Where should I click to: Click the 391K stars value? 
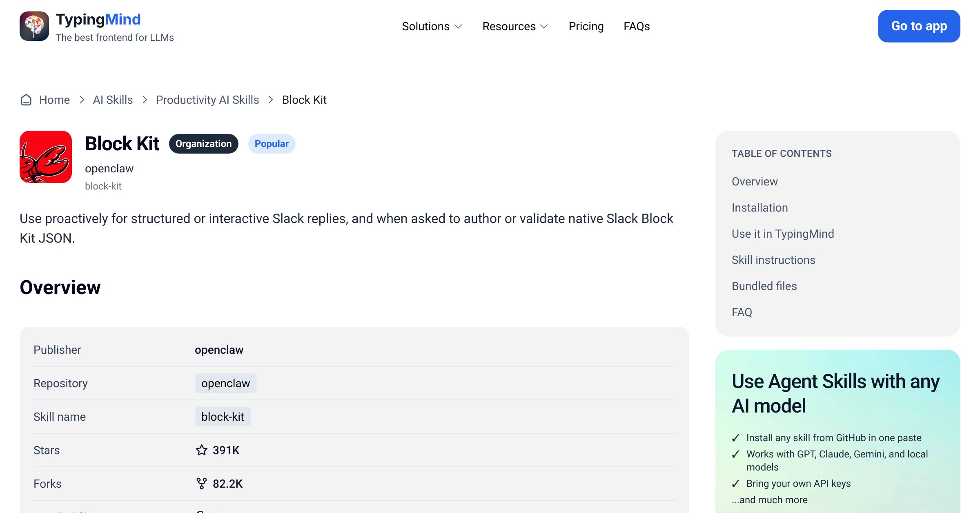click(226, 450)
